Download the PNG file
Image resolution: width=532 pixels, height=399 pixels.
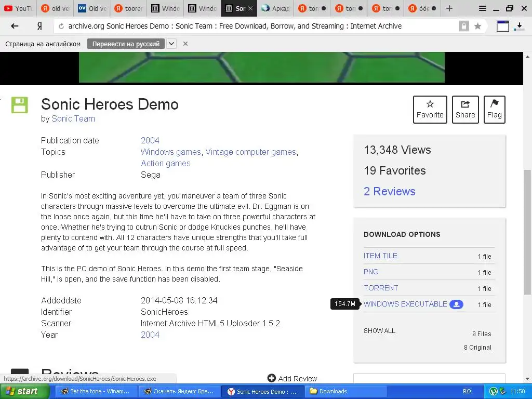(x=371, y=272)
